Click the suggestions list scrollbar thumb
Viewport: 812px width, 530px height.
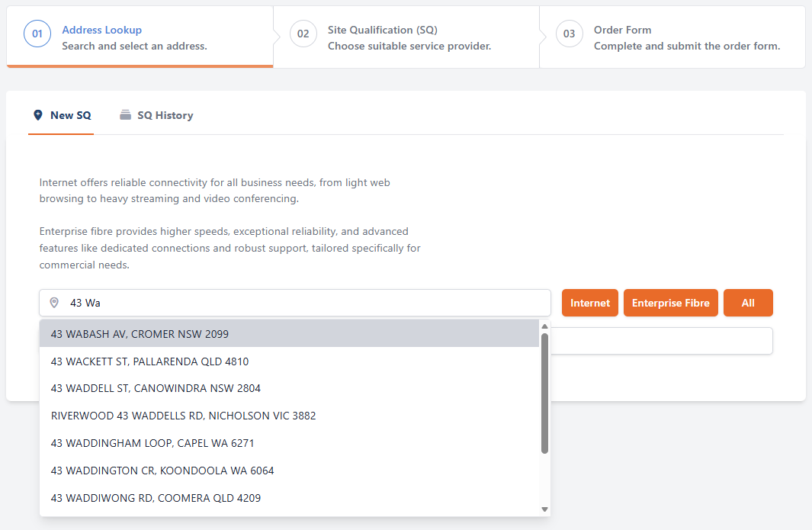click(544, 393)
